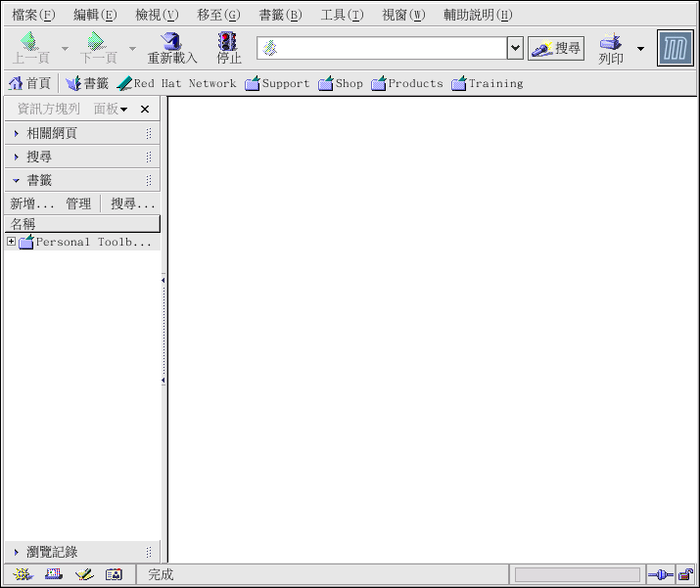This screenshot has height=588, width=700.
Task: Open Navigator from the status bar icon
Action: (23, 574)
